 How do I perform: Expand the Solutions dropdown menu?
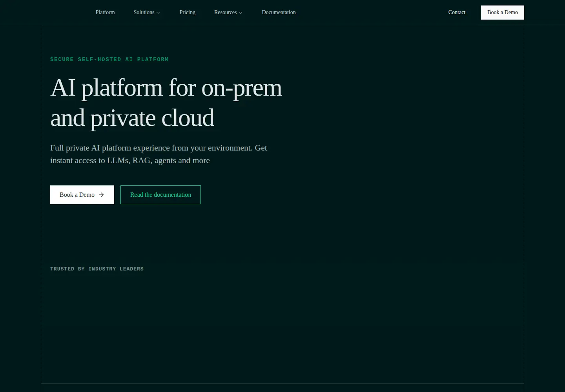(147, 12)
